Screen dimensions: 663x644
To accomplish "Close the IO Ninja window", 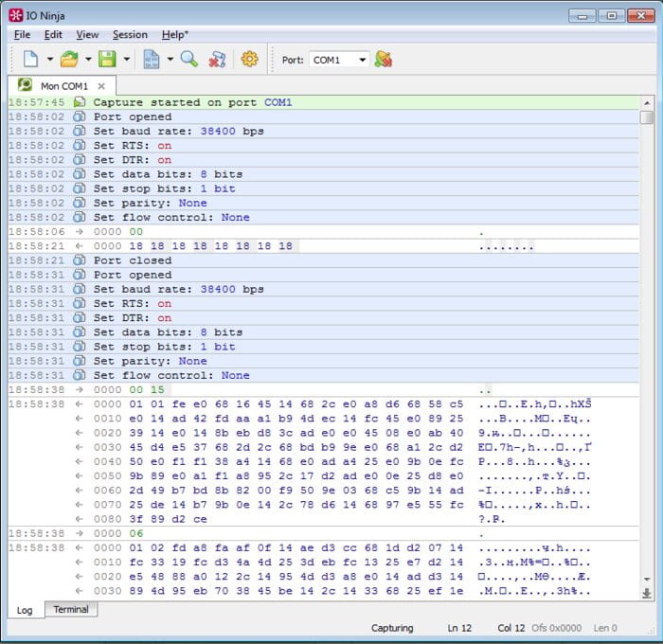I will (641, 16).
